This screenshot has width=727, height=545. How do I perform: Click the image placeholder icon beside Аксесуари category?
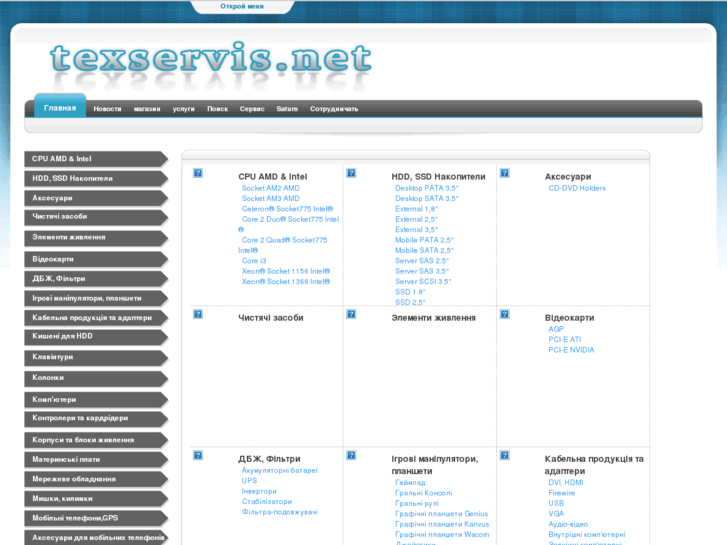click(505, 173)
